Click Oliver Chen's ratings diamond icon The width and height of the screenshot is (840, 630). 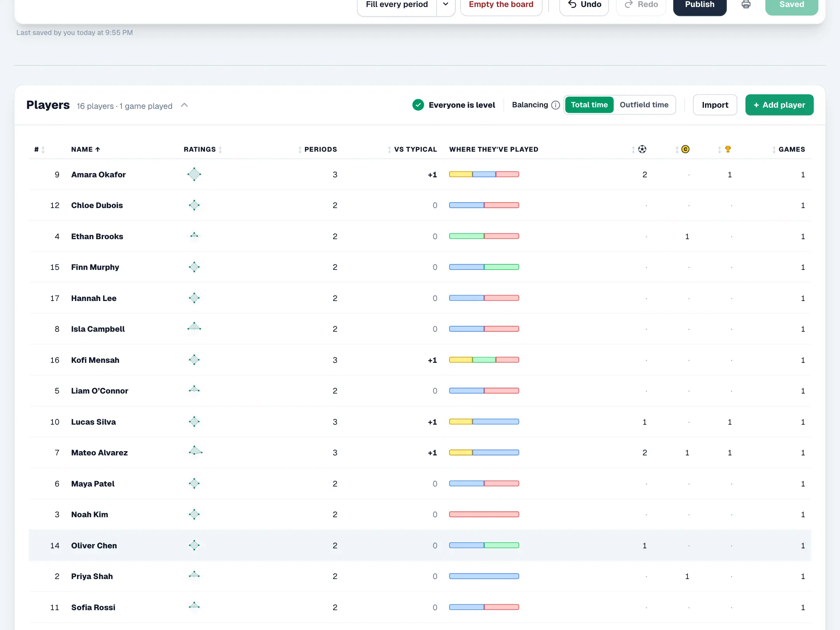(194, 545)
